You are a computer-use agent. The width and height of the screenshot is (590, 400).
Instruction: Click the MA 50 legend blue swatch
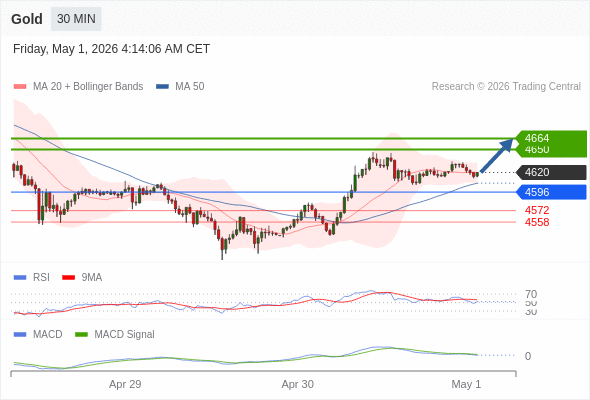tap(162, 87)
